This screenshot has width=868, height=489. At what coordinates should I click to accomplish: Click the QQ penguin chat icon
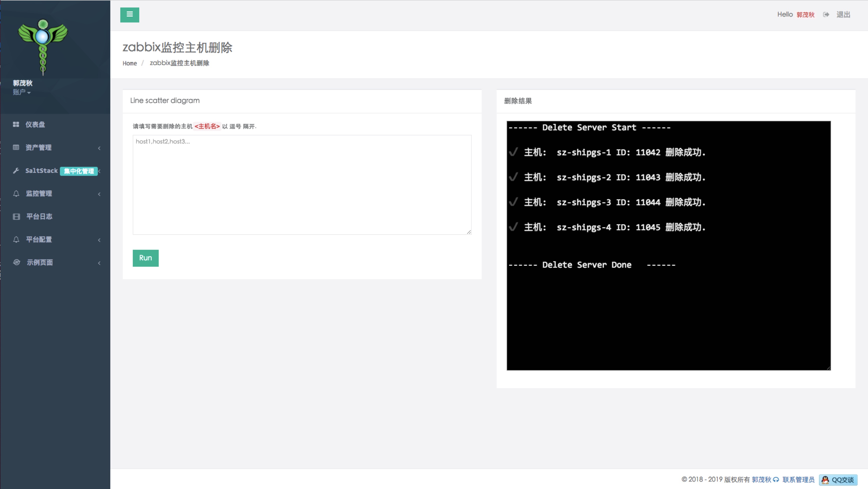click(x=825, y=480)
